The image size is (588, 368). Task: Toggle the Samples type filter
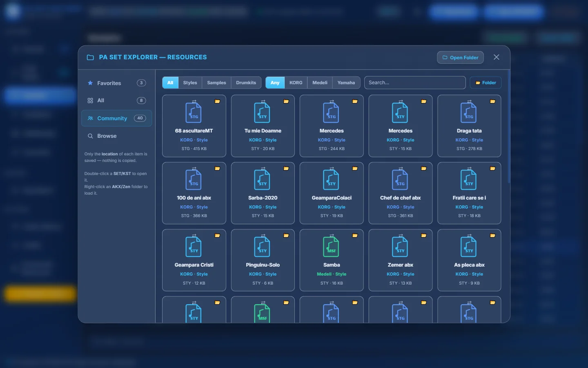216,83
